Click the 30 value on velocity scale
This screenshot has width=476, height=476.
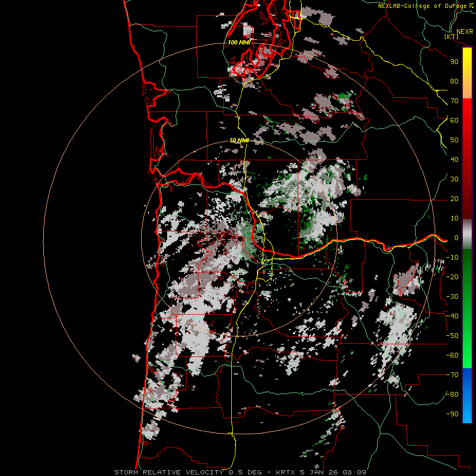454,179
